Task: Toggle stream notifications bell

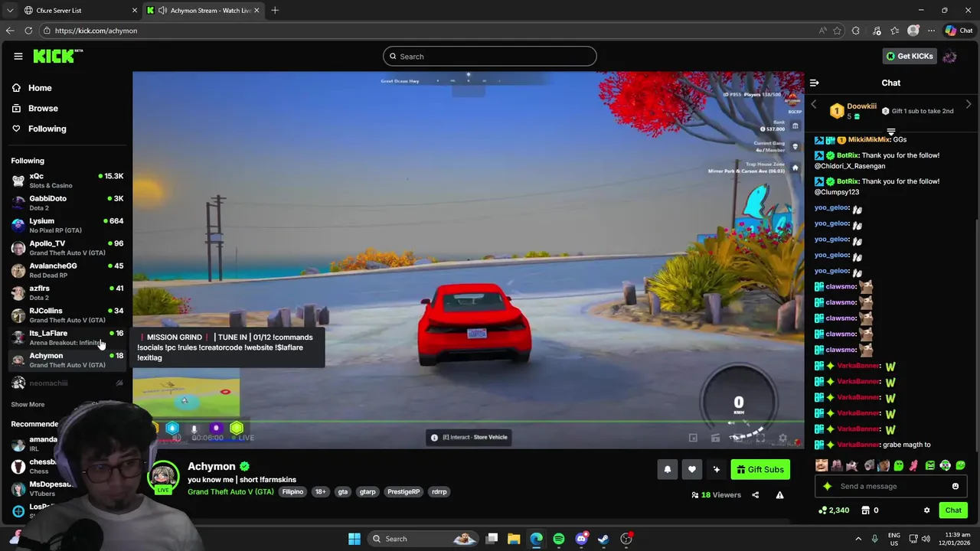Action: pos(667,470)
